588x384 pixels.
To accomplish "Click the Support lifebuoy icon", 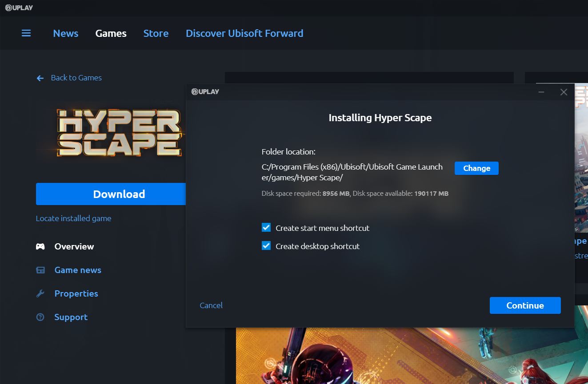I will point(40,317).
